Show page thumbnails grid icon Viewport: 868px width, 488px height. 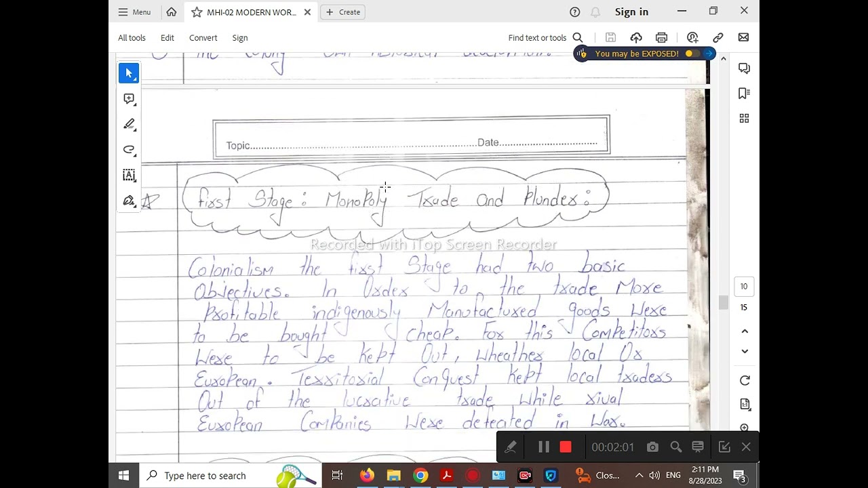pos(744,119)
